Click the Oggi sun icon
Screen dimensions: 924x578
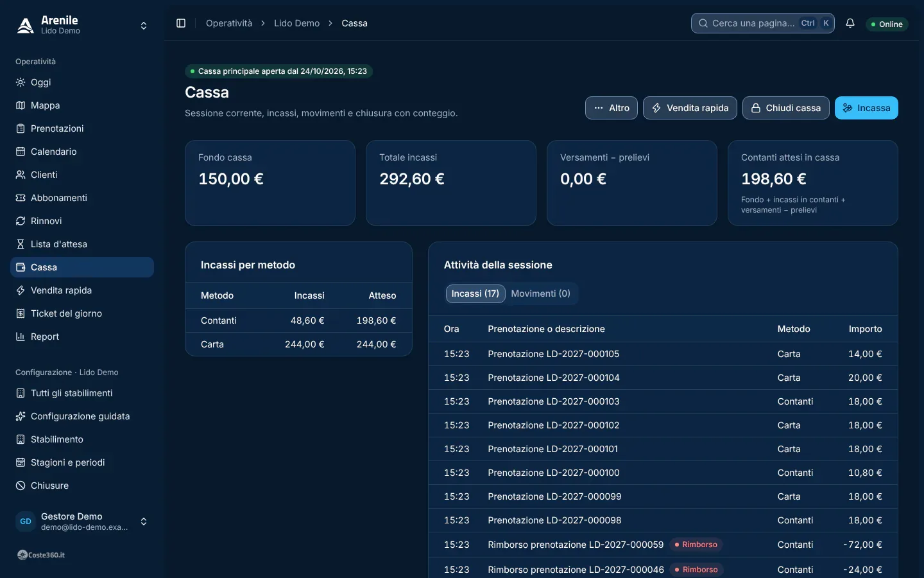click(21, 82)
